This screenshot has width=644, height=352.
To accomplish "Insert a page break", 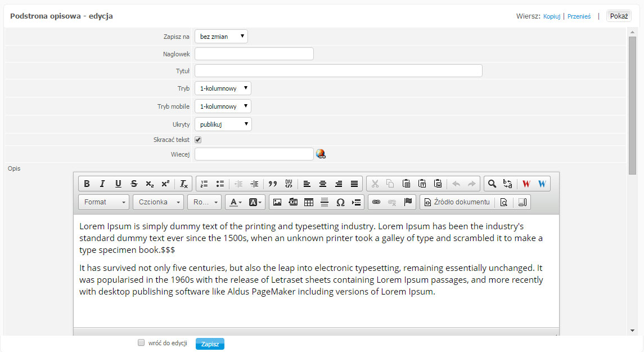I will click(357, 202).
